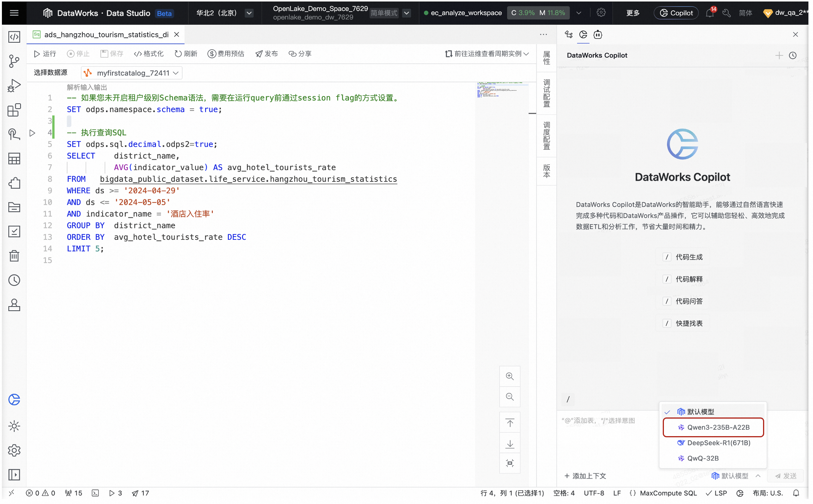Click the notification bell with badge 14
Image resolution: width=813 pixels, height=504 pixels.
coord(710,13)
